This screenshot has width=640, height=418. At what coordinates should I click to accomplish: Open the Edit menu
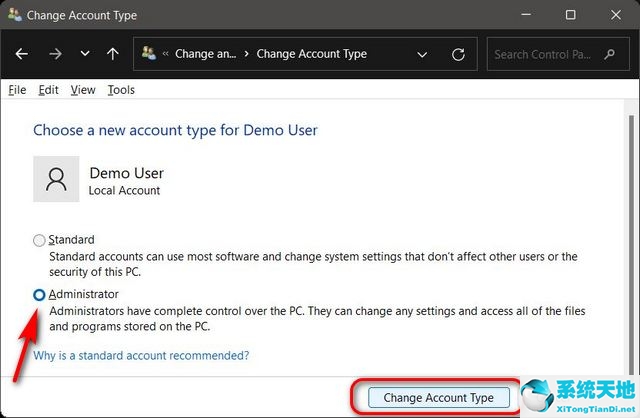(x=49, y=90)
